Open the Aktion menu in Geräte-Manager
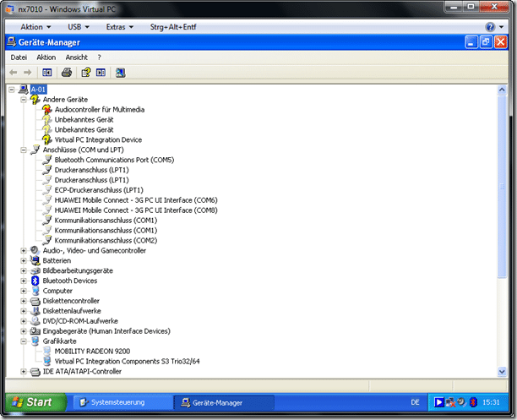Viewport: 517px width, 420px height. [x=46, y=57]
